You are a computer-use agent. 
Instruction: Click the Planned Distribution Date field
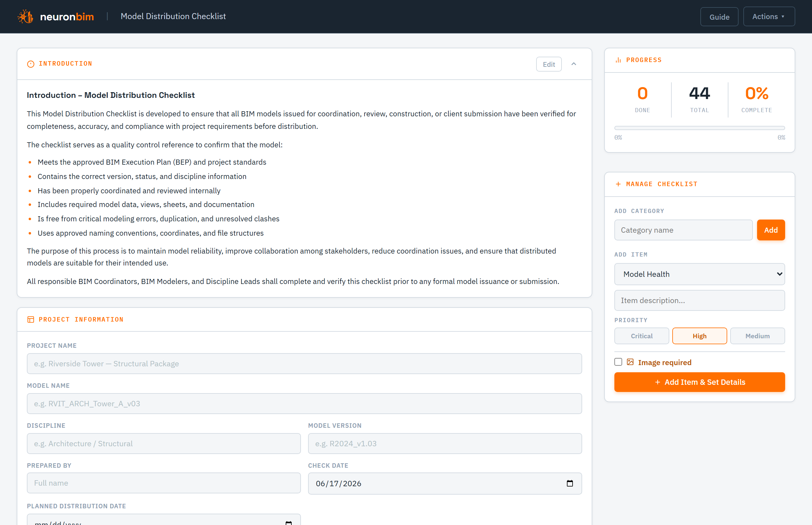point(164,519)
